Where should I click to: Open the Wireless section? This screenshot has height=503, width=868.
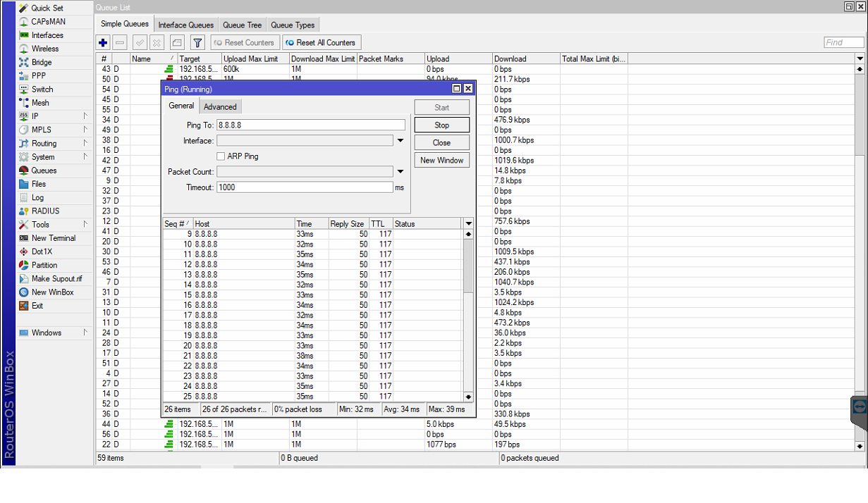click(x=45, y=49)
